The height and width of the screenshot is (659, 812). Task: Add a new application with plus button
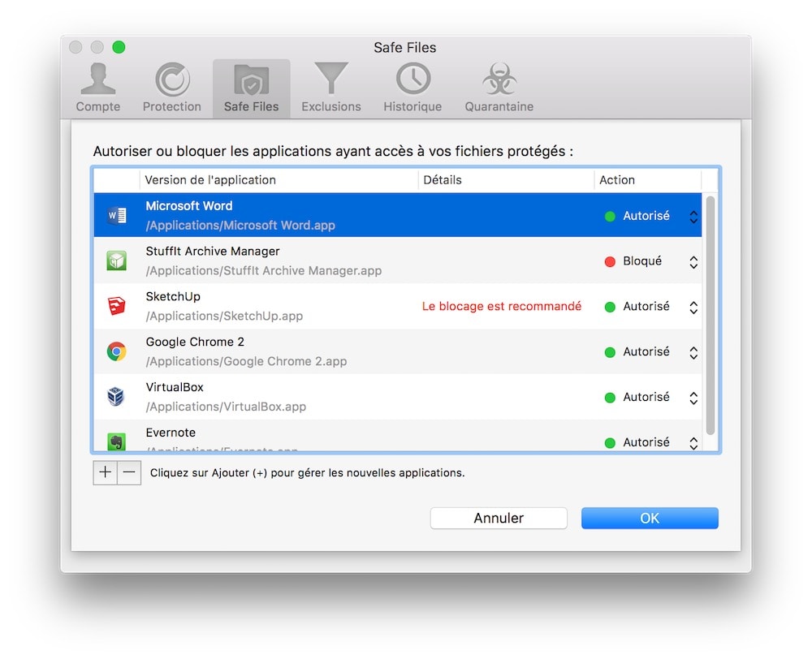click(105, 472)
